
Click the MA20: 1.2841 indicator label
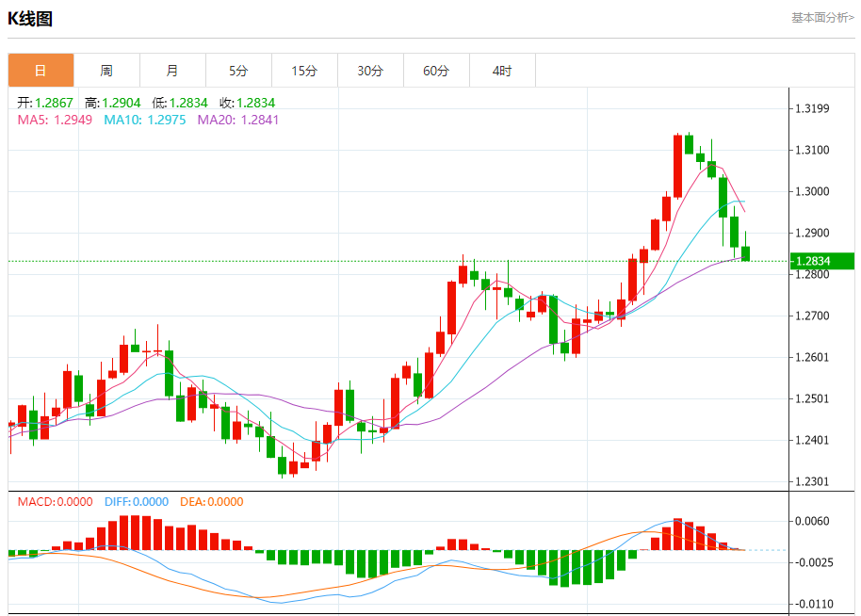pos(238,120)
